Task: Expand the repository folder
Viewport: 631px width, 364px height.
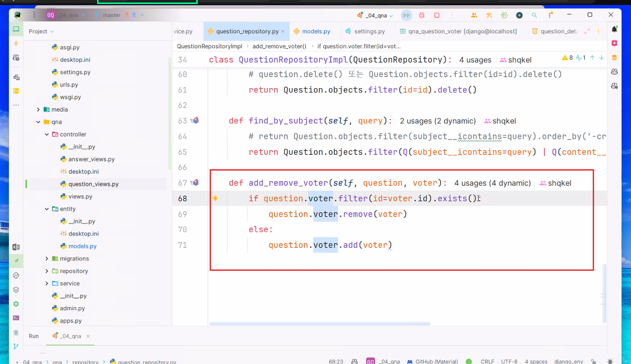Action: coord(47,271)
